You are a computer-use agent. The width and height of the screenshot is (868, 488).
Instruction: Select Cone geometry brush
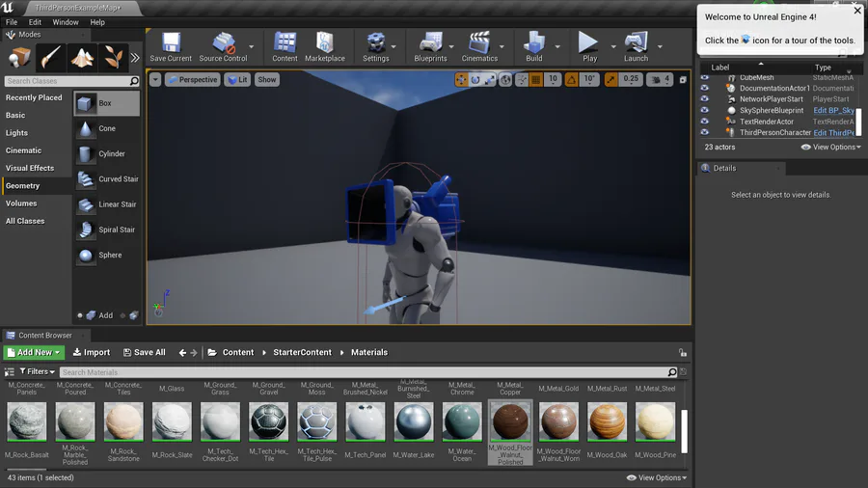106,128
